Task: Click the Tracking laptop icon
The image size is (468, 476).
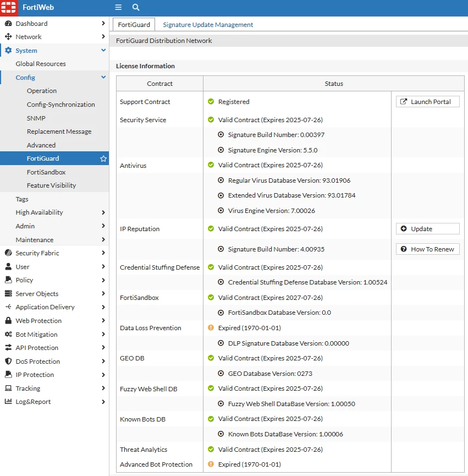Action: coord(8,389)
